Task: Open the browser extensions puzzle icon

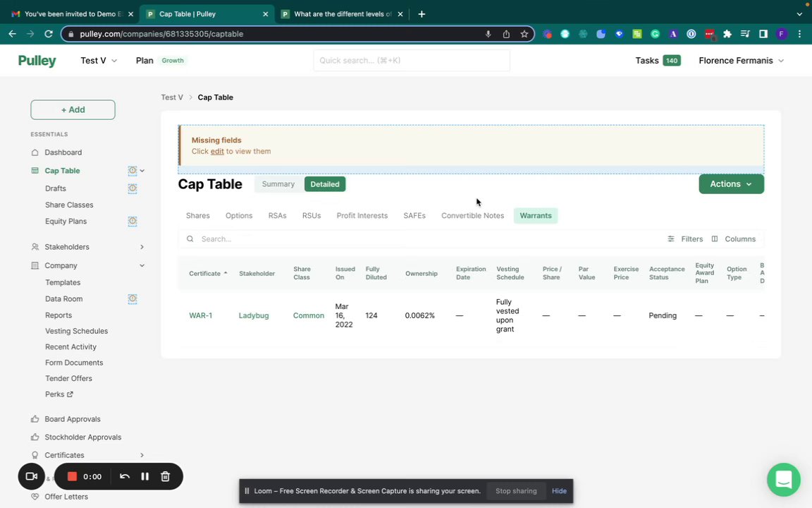Action: (x=727, y=34)
